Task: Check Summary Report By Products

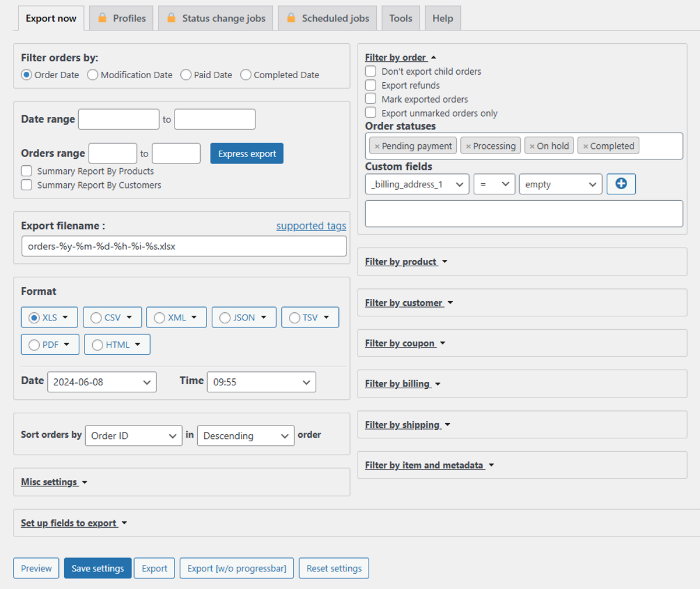Action: 26,170
